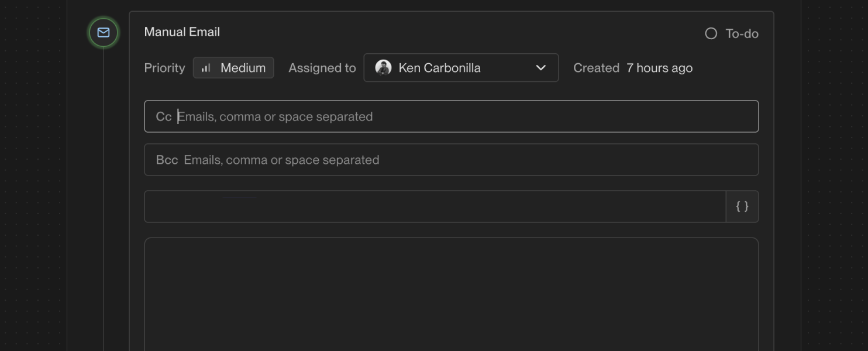Open the Medium priority selector
The image size is (868, 351).
tap(233, 68)
